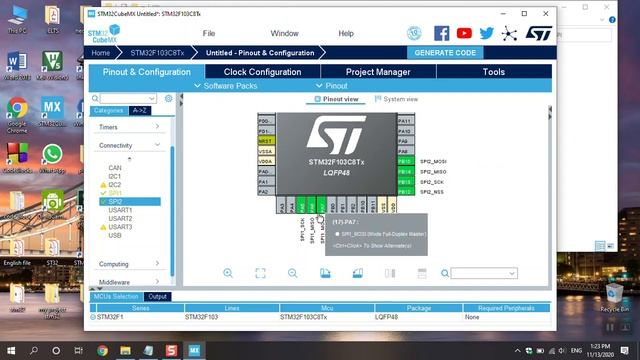Fit chip to view with best-fit icon
The image size is (640, 360).
pyautogui.click(x=260, y=273)
